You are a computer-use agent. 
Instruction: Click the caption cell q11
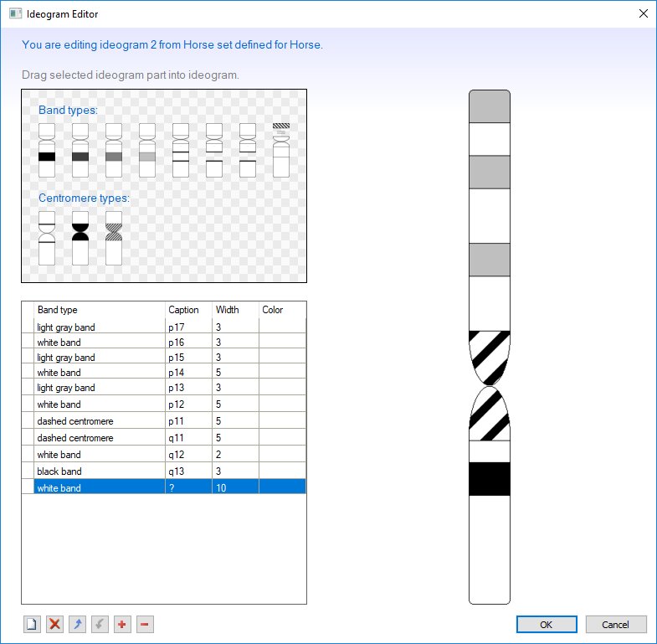tap(188, 438)
